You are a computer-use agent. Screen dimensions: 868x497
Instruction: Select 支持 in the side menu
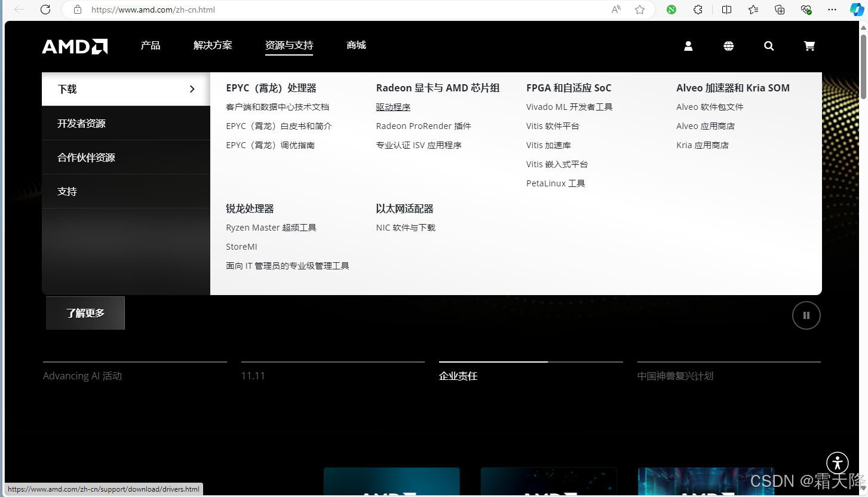tap(126, 192)
